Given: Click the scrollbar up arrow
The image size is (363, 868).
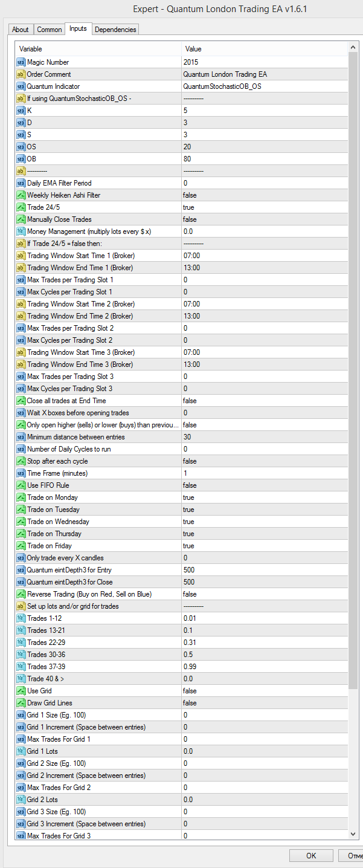Looking at the screenshot, I should click(x=353, y=47).
